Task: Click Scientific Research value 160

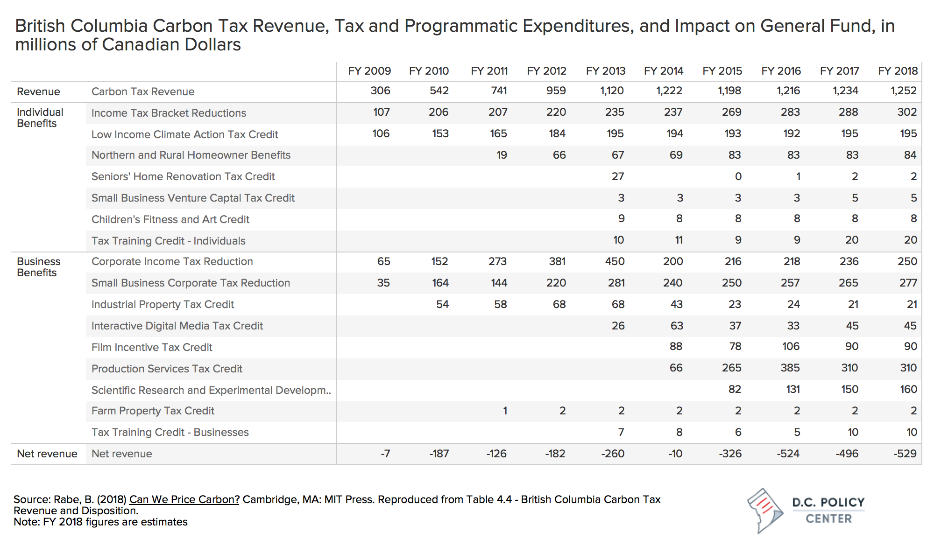Action: (x=909, y=389)
